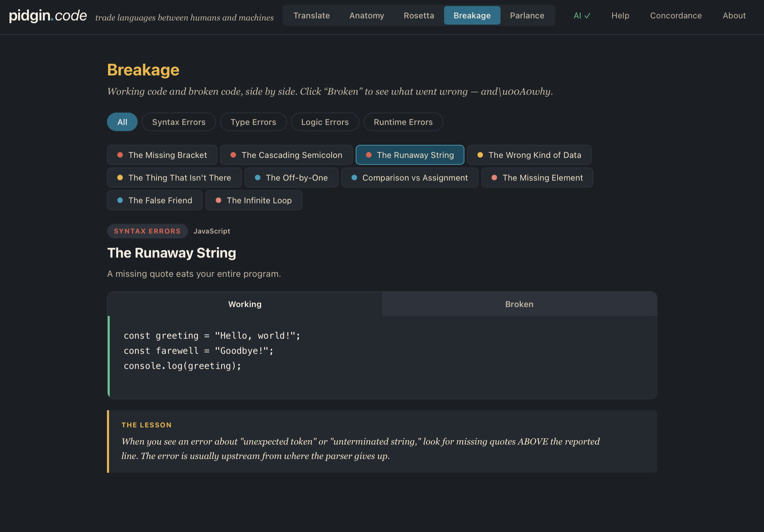The height and width of the screenshot is (532, 764).
Task: Toggle the Type Errors filter
Action: [x=253, y=122]
